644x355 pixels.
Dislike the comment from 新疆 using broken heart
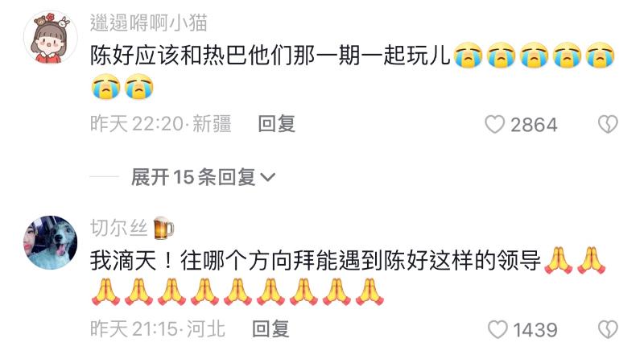608,124
